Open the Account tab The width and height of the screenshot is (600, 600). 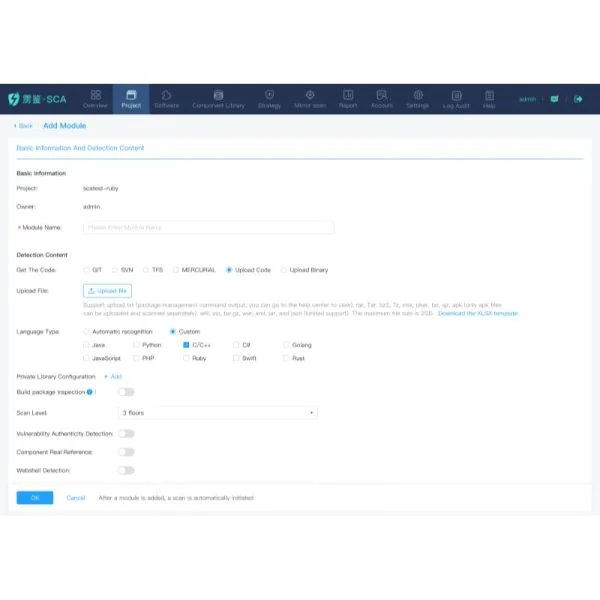click(381, 99)
